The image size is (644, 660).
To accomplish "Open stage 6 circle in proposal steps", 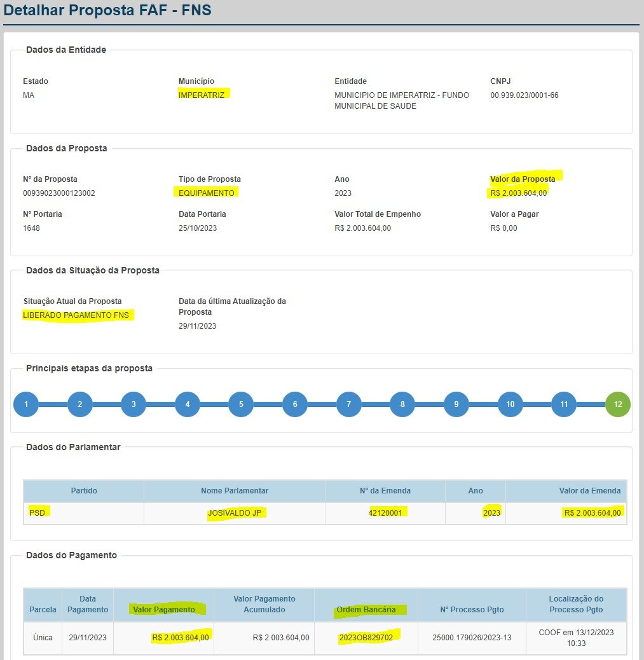I will point(295,404).
